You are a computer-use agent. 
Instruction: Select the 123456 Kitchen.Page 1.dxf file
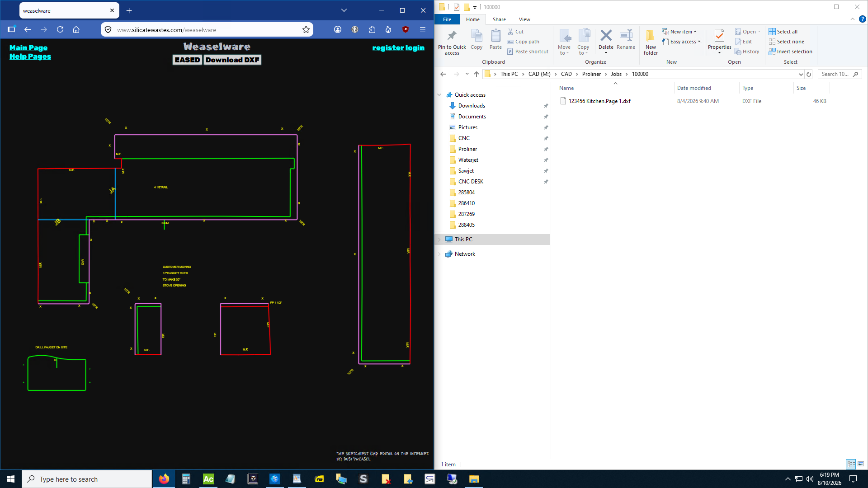coord(599,101)
